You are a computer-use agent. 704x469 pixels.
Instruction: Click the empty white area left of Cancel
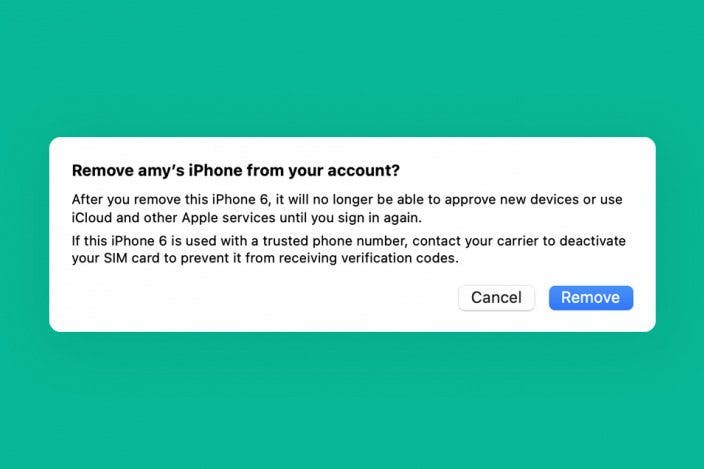pyautogui.click(x=260, y=298)
